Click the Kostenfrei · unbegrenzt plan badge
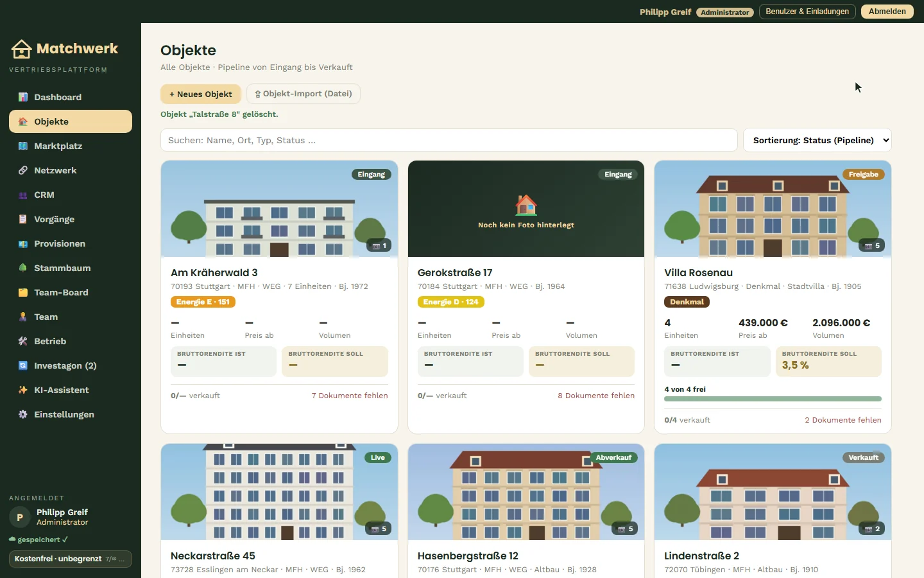Screen dimensions: 924x578 click(71, 559)
